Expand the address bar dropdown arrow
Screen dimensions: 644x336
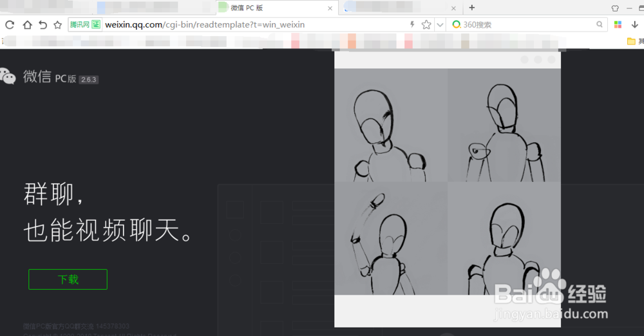point(440,24)
